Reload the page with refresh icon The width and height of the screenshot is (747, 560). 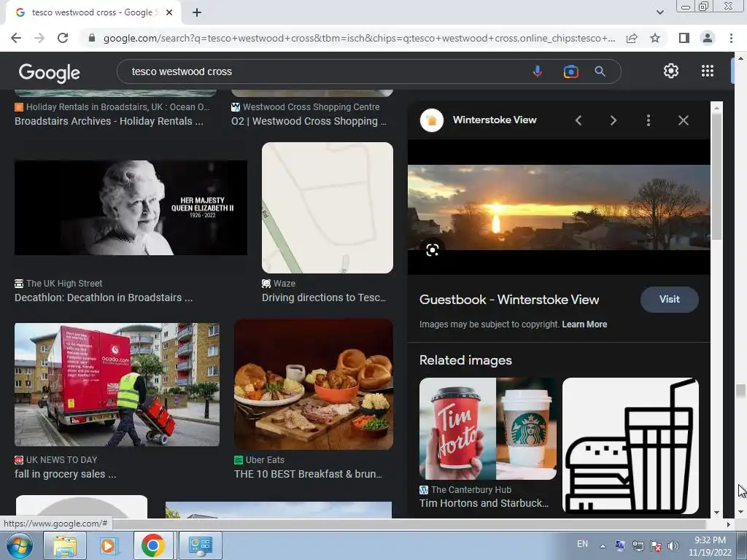pos(63,38)
